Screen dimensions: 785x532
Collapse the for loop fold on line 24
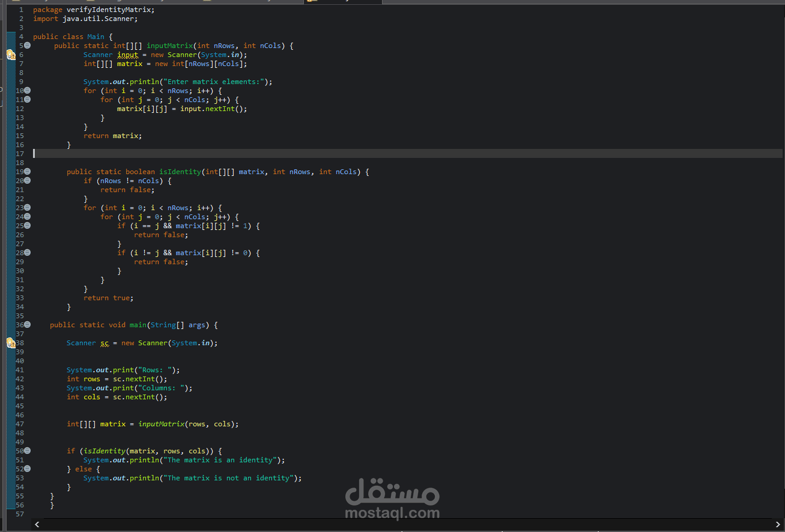pos(28,217)
